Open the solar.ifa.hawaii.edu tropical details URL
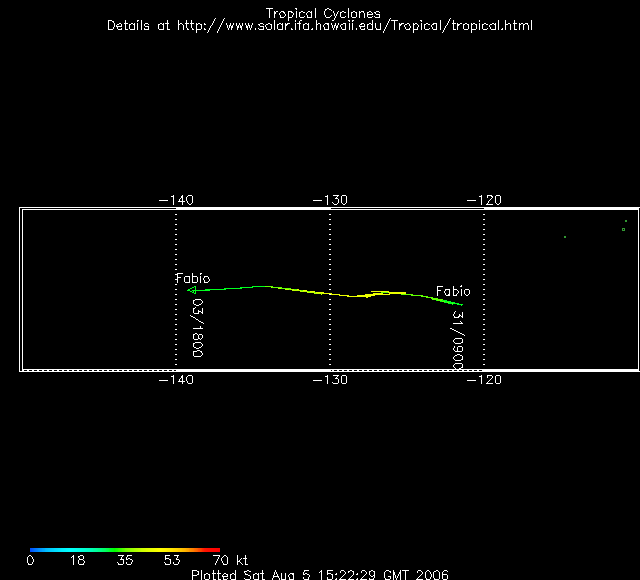 coord(319,25)
